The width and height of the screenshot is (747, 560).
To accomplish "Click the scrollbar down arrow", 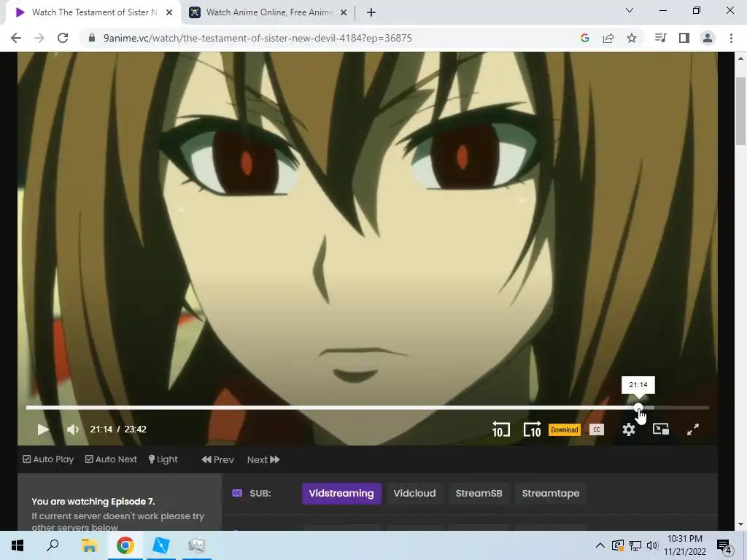I will 741,524.
